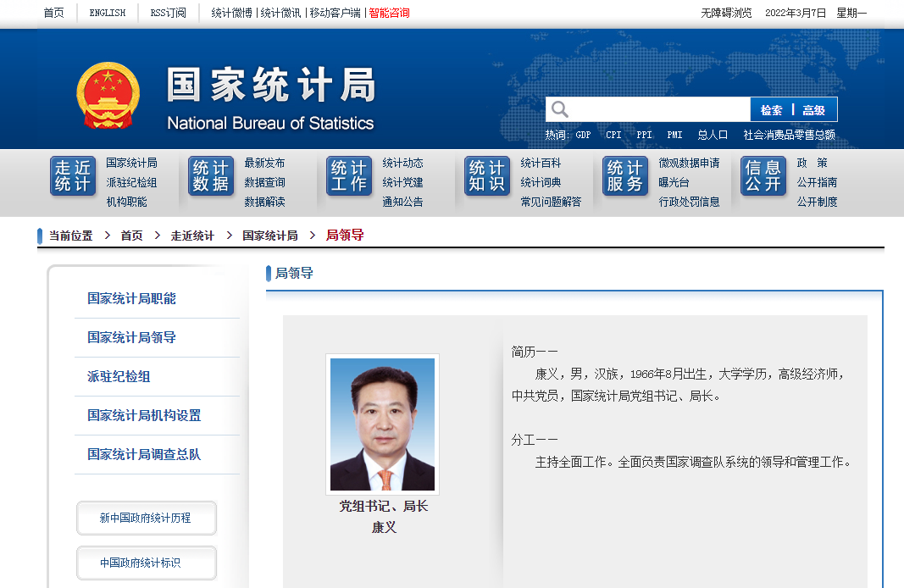
Task: Click the portrait photo of 康义
Action: coord(382,424)
